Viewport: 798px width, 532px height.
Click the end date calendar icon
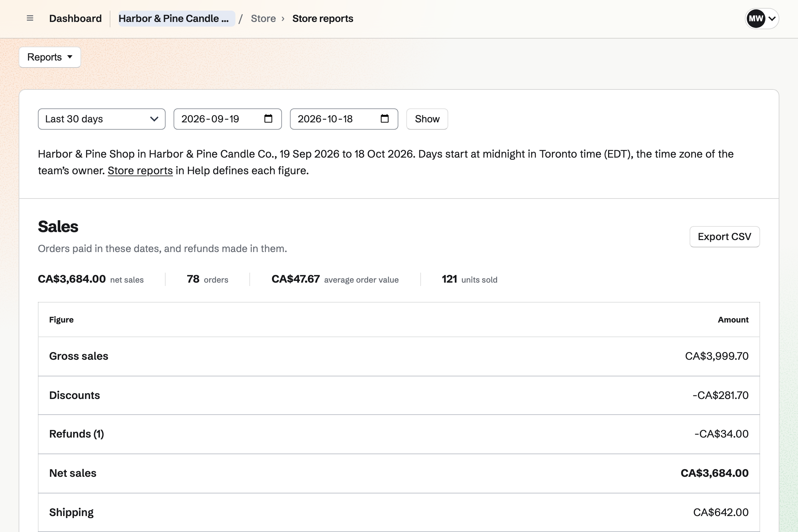pos(384,119)
